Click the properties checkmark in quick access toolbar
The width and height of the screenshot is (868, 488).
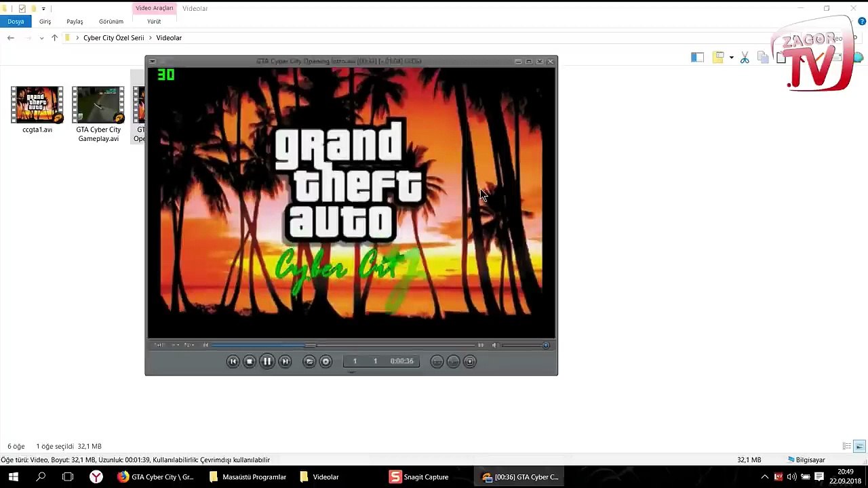point(22,8)
